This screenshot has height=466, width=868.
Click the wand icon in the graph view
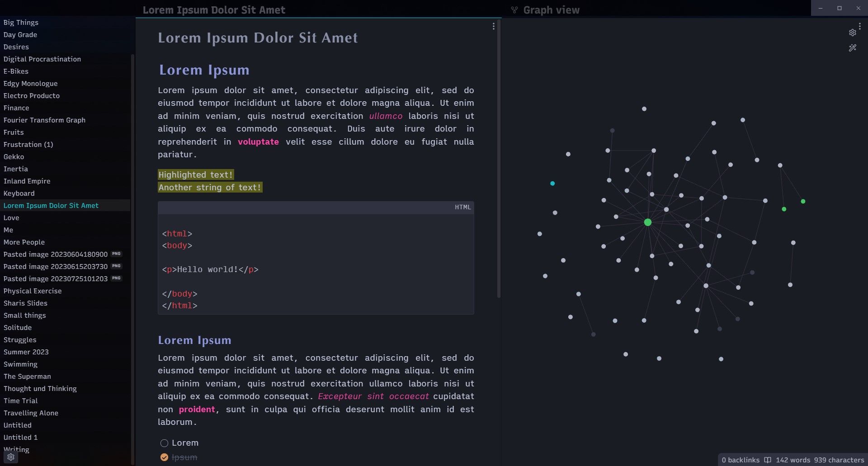pos(852,48)
